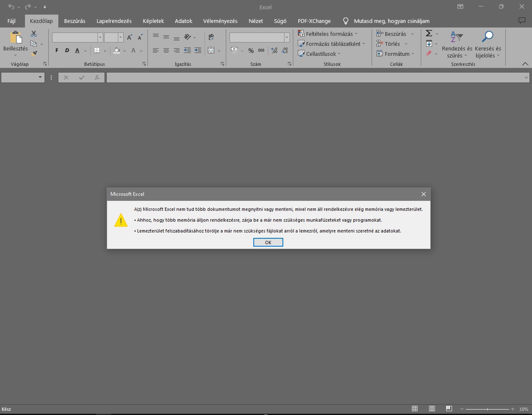Open the Adatok ribbon tab
532x415 pixels.
click(184, 21)
